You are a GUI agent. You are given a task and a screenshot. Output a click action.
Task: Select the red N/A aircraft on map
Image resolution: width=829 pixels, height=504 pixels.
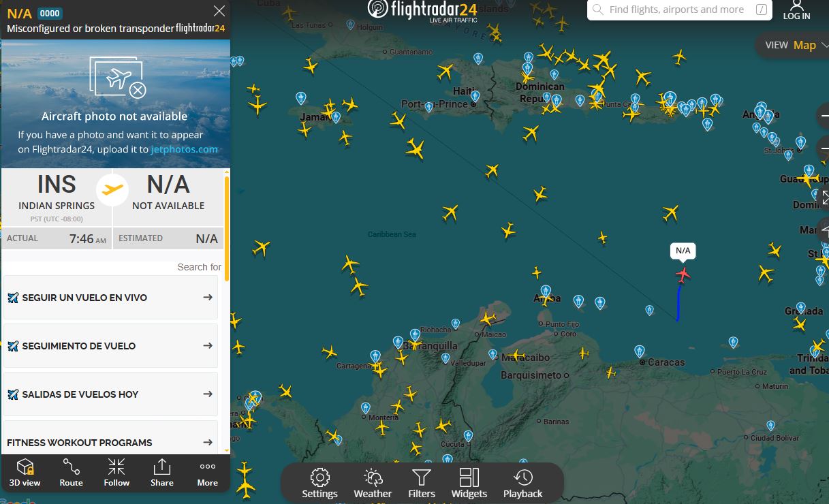[683, 274]
